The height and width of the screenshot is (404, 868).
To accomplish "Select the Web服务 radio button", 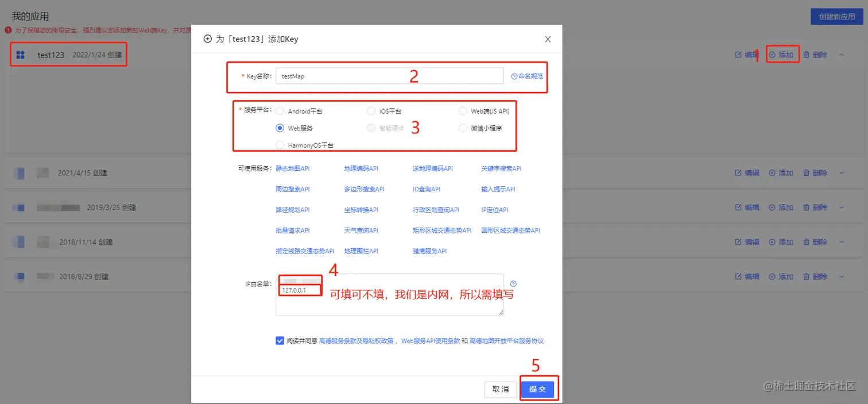I will pyautogui.click(x=280, y=128).
